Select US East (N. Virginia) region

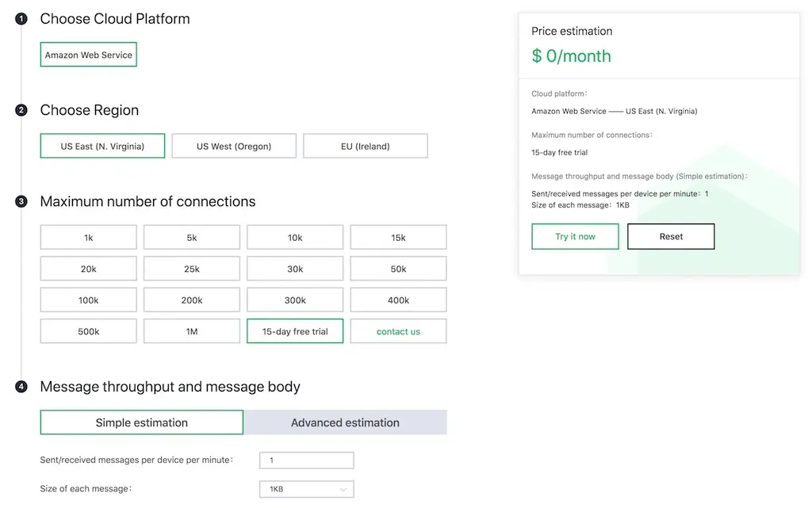tap(102, 146)
